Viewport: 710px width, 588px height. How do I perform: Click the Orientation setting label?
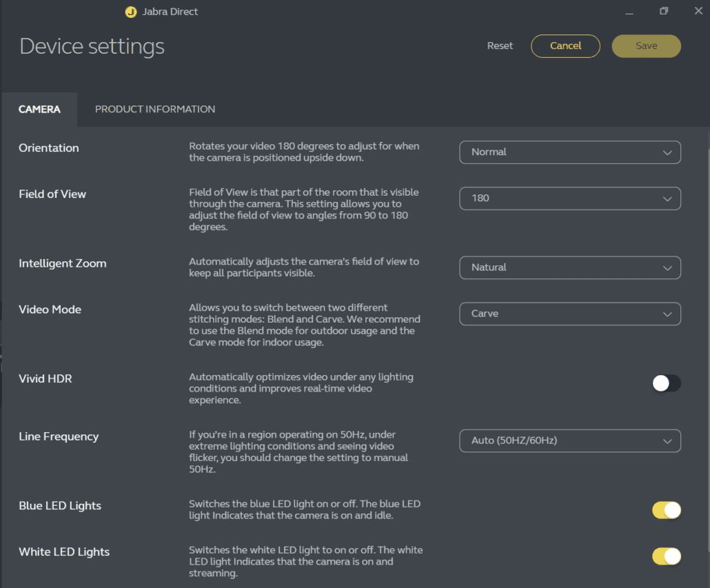coord(49,148)
